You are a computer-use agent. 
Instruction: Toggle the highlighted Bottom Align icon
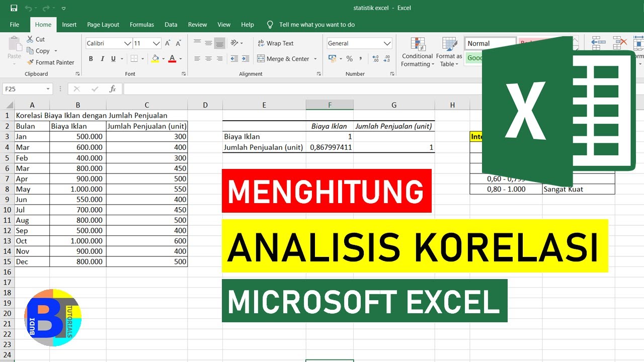tap(219, 43)
